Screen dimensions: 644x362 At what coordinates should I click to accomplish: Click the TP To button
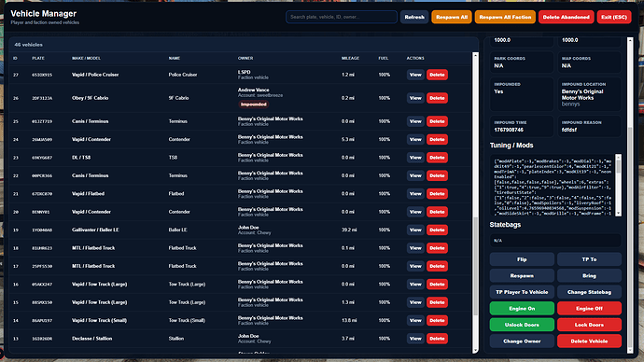click(589, 259)
